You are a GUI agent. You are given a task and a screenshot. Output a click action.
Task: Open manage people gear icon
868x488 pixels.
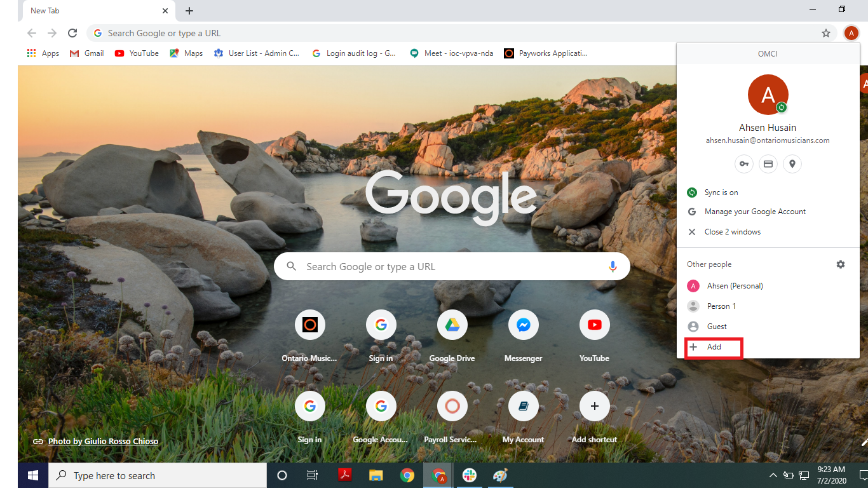(x=841, y=264)
